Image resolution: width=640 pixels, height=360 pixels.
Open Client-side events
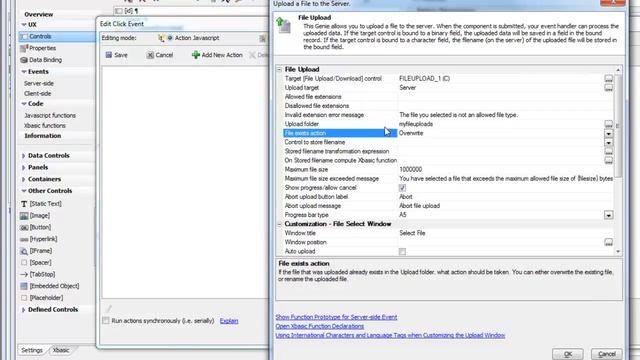pyautogui.click(x=38, y=93)
